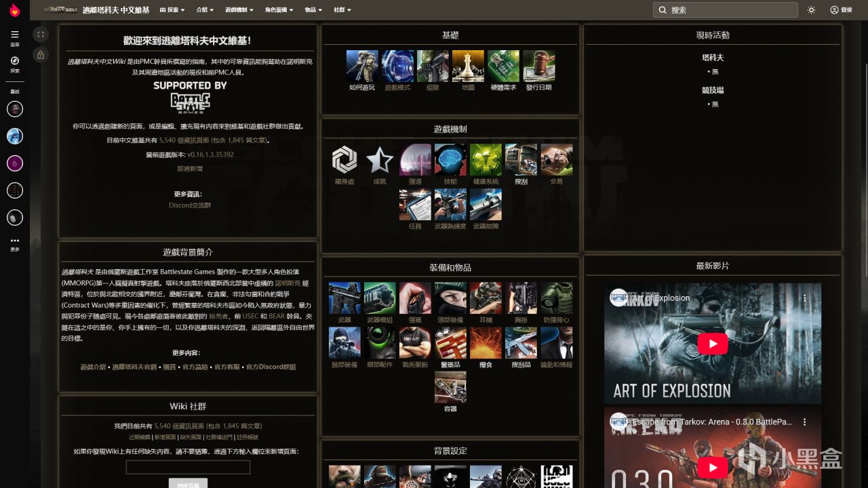Click 逃離塔科夫 中文維基 wiki title in header
Viewport: 868px width, 488px height.
pyautogui.click(x=117, y=10)
